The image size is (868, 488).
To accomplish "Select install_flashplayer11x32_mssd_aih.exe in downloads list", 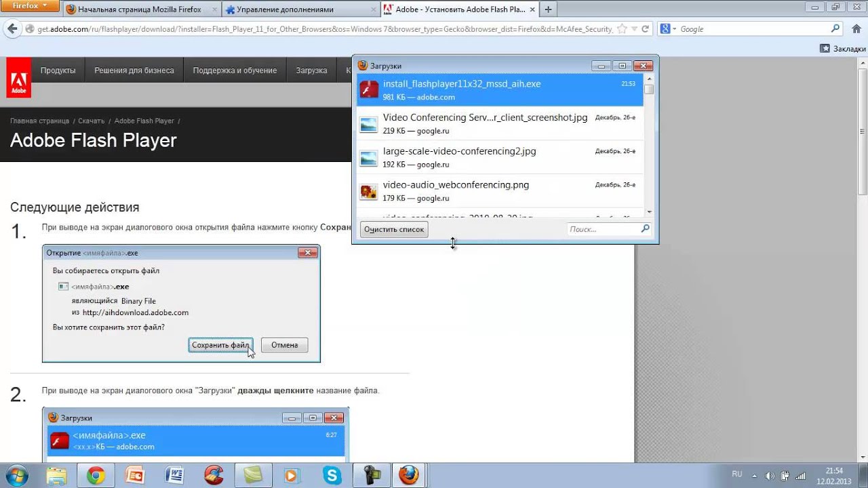I will 499,90.
